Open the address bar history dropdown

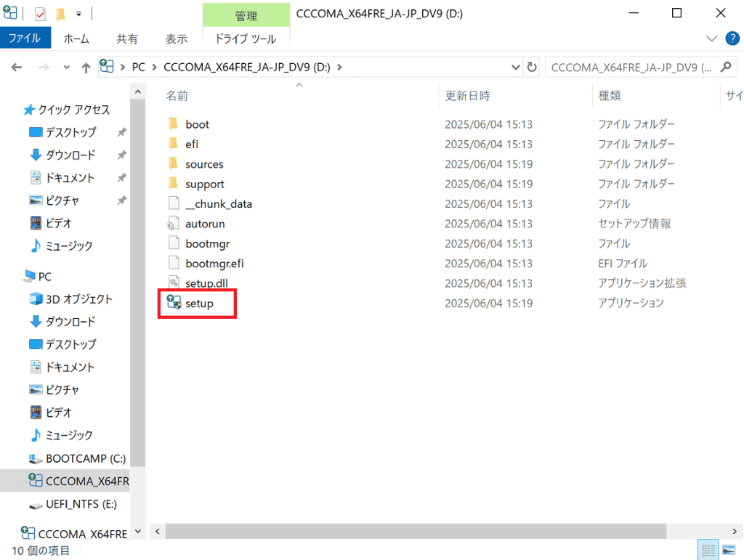coord(516,67)
